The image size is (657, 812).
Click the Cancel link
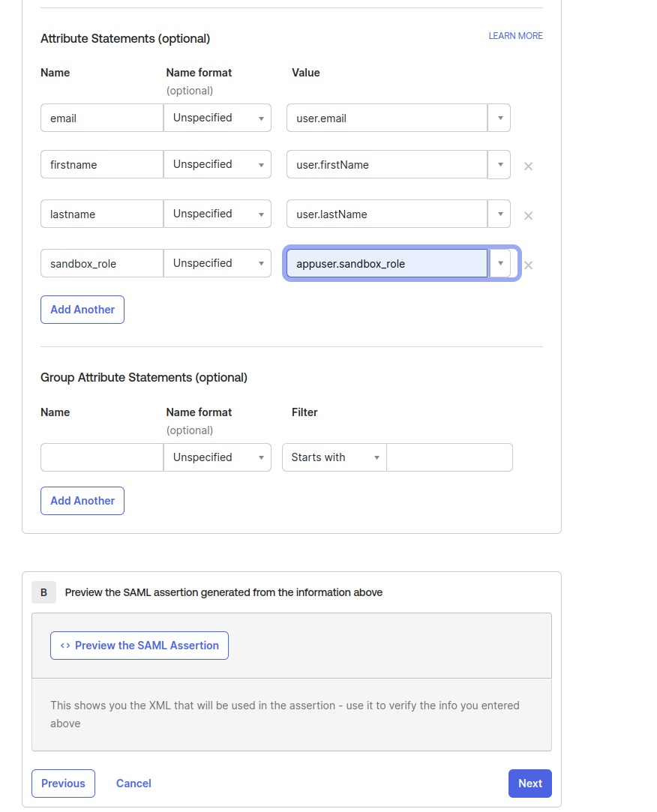[133, 784]
